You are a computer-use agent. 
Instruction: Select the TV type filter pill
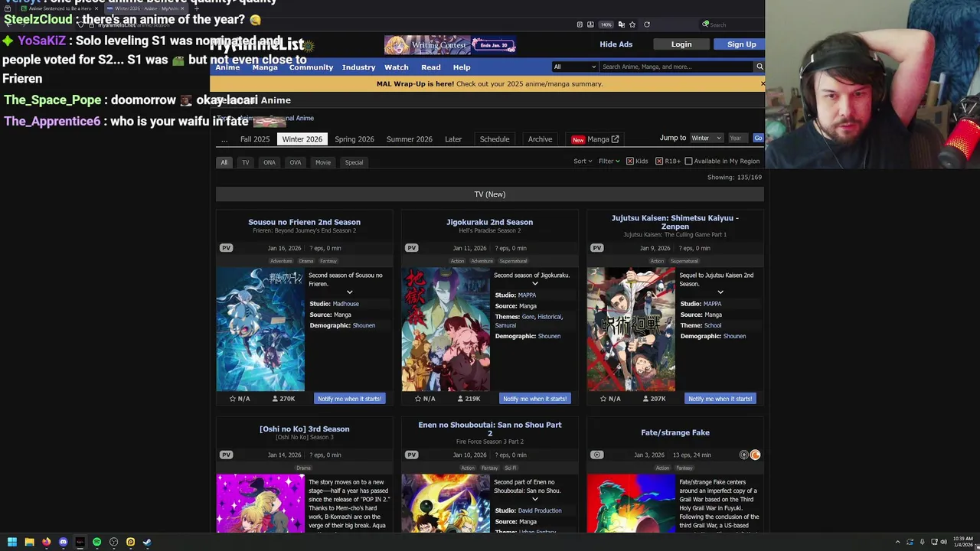(x=246, y=162)
